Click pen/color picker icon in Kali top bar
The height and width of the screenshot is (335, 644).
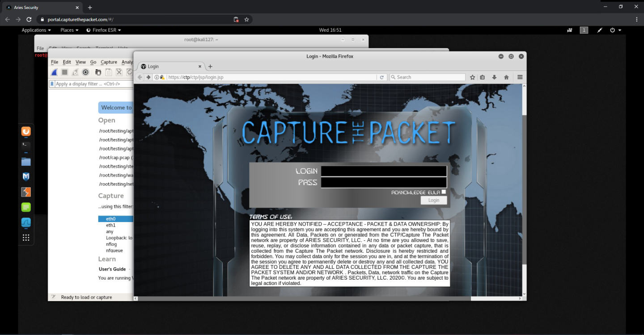[x=600, y=30]
